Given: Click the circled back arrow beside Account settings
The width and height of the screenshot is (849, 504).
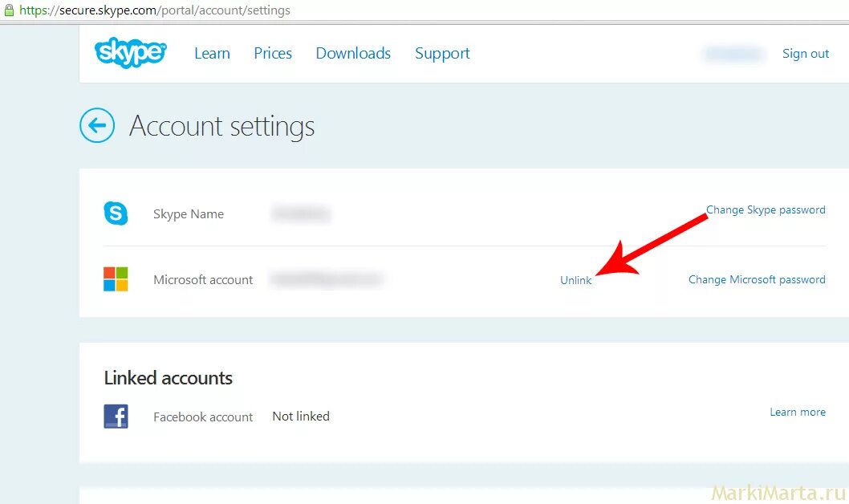Looking at the screenshot, I should point(97,125).
